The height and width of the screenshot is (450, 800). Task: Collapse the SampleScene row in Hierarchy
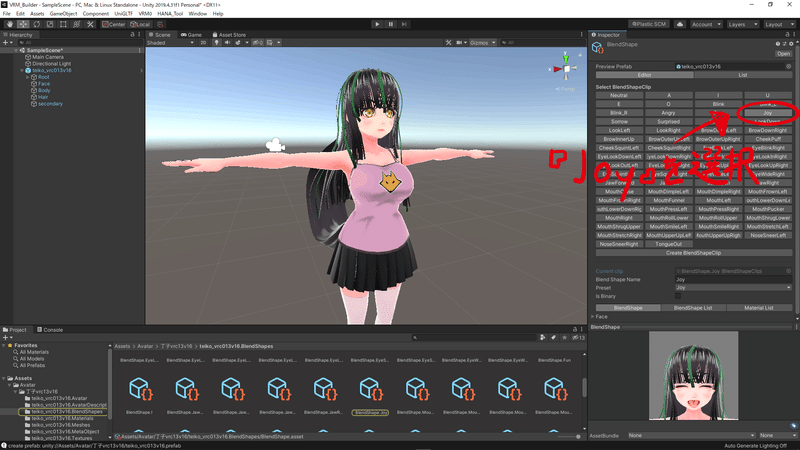tap(16, 51)
